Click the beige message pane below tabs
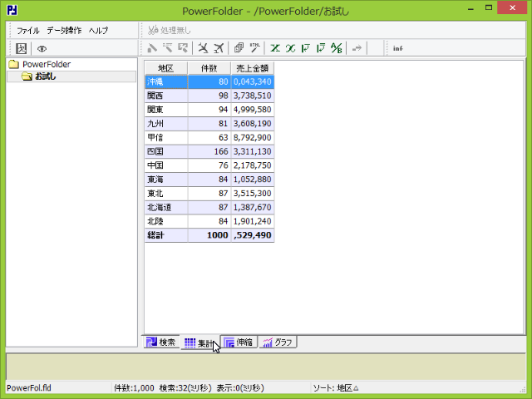Screen dimensions: 532x399 tap(266, 367)
